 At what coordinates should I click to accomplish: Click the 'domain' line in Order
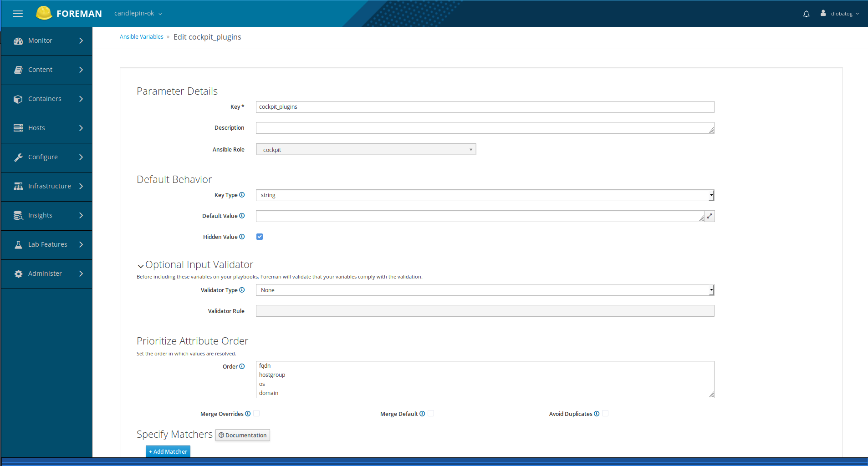point(269,393)
